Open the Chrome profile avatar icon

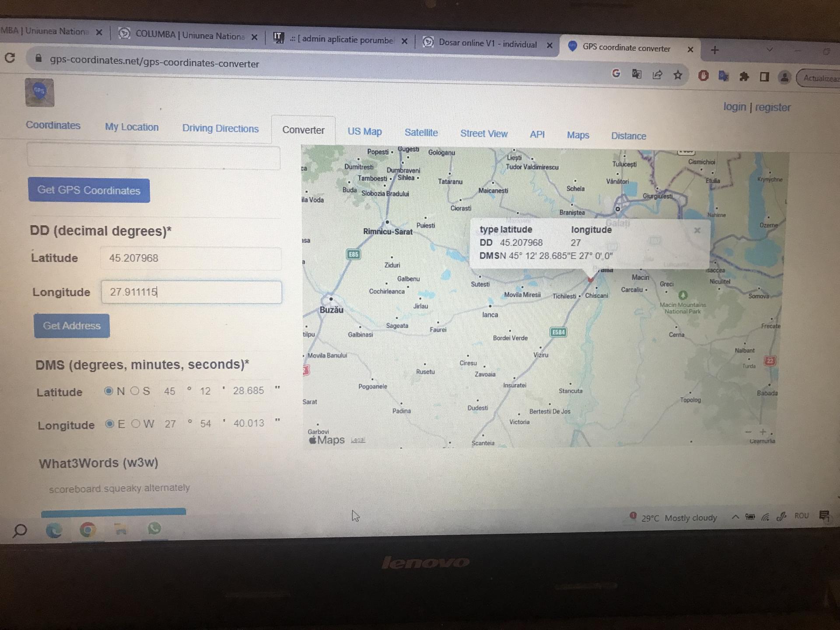point(784,78)
